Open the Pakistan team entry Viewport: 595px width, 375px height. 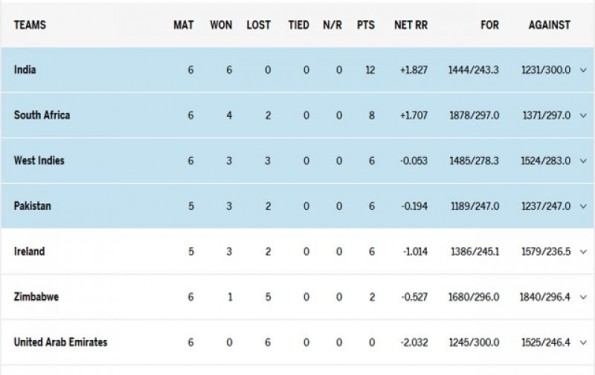coord(32,206)
